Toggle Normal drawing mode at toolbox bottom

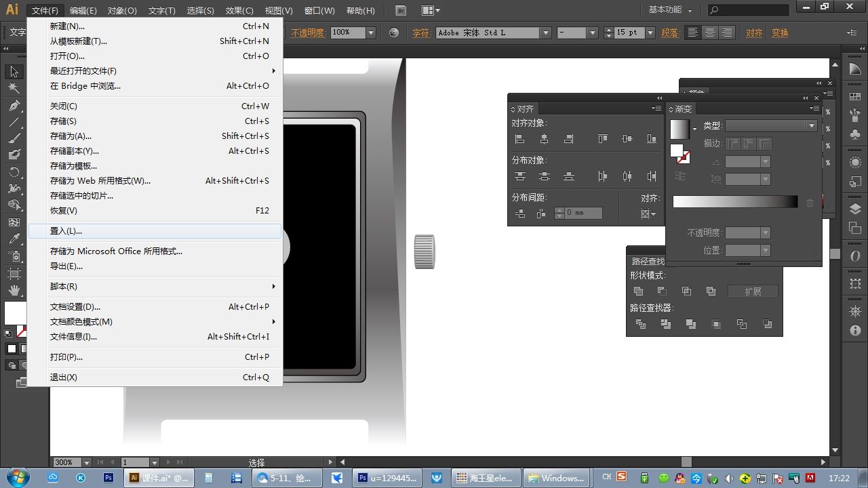click(12, 365)
